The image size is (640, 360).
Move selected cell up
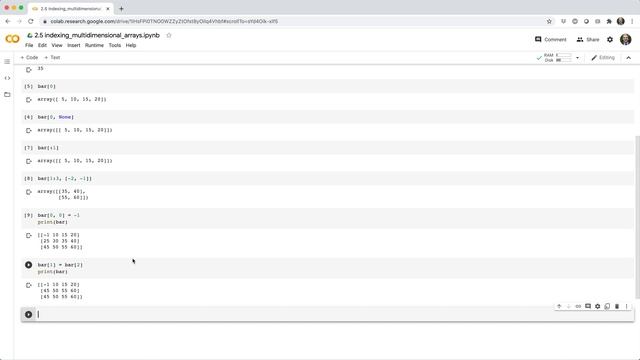point(559,306)
